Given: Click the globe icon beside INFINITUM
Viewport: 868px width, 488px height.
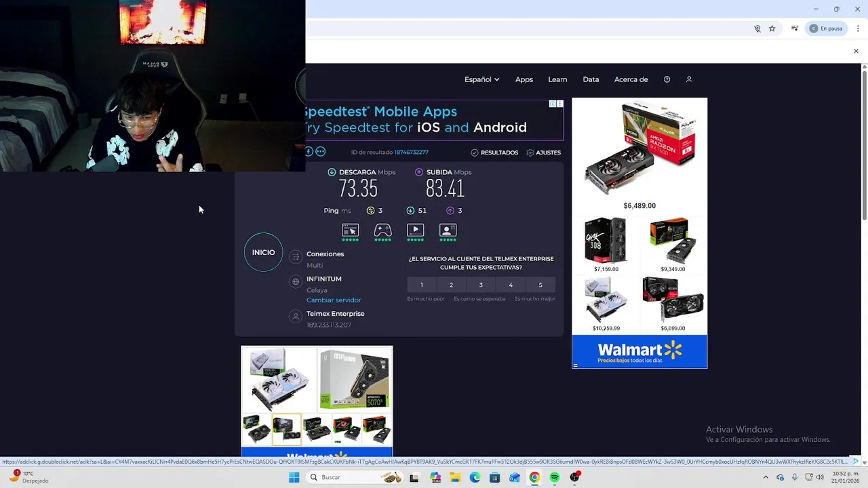Looking at the screenshot, I should pos(295,281).
